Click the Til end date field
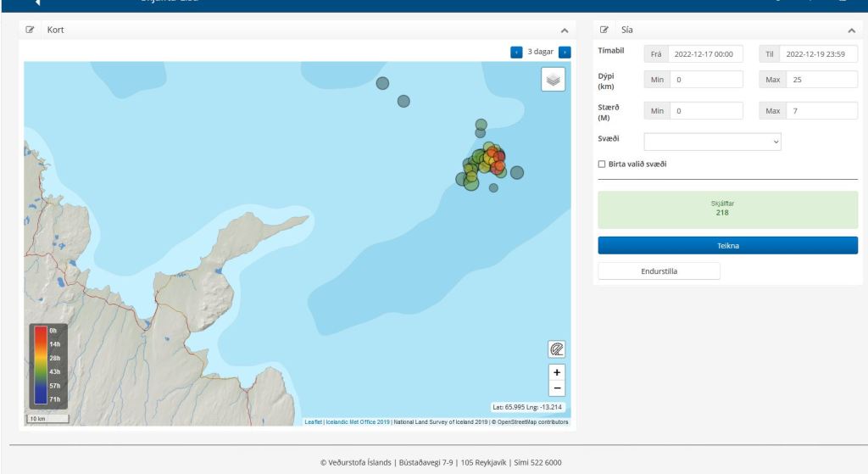This screenshot has height=474, width=868. (x=820, y=54)
